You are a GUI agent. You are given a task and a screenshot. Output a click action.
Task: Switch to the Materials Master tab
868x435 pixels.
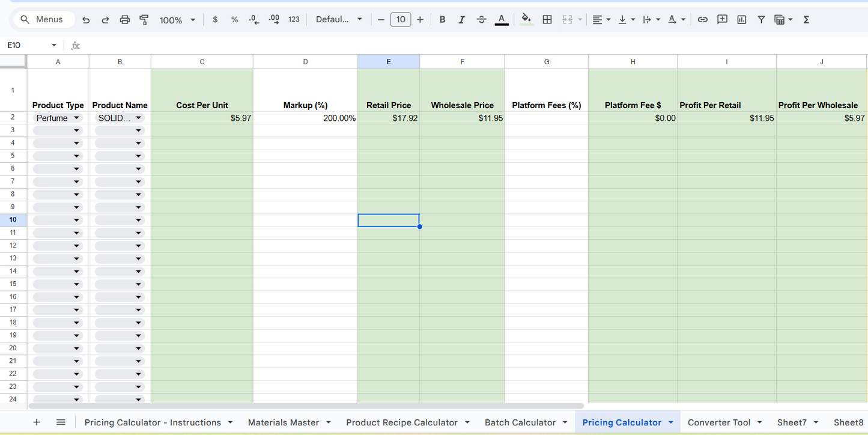tap(284, 422)
